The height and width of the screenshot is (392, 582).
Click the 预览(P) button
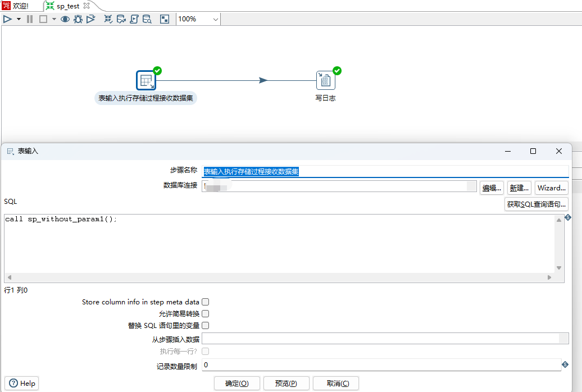[x=286, y=383]
